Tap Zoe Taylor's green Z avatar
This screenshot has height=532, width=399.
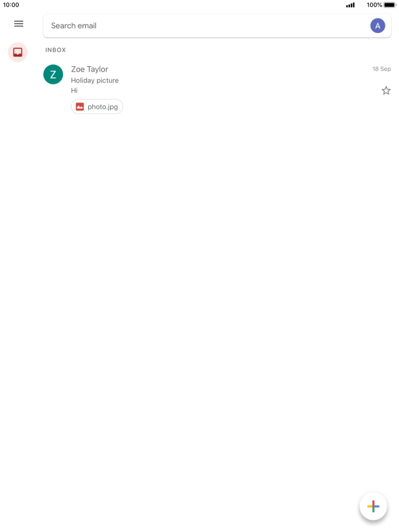tap(53, 74)
